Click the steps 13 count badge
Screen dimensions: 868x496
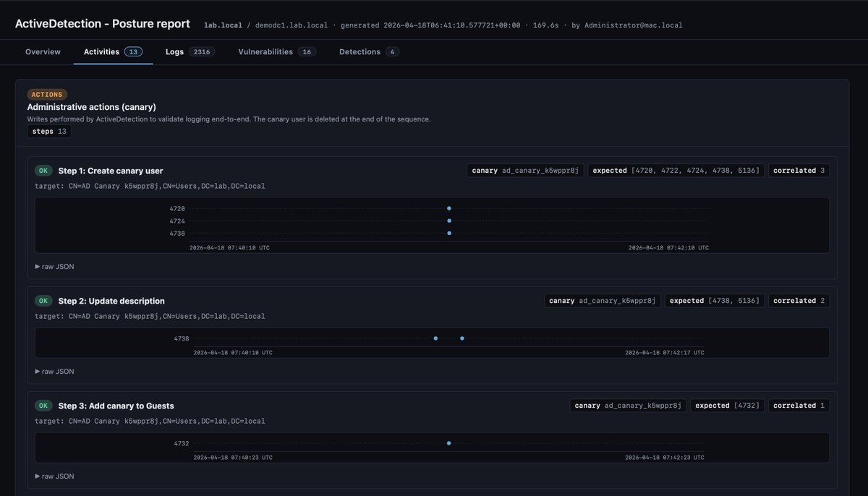pyautogui.click(x=48, y=131)
